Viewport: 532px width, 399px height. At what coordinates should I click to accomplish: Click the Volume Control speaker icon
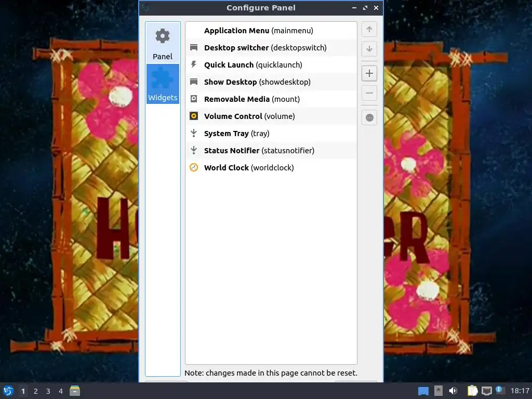[194, 116]
